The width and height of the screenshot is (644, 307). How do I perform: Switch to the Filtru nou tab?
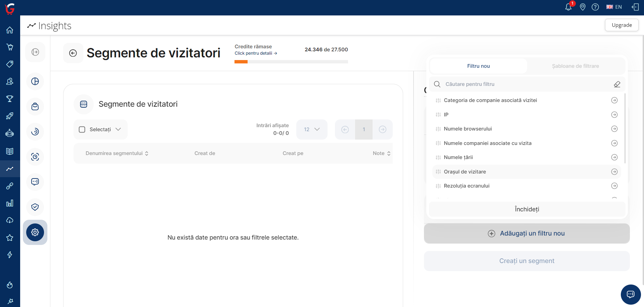pyautogui.click(x=478, y=66)
